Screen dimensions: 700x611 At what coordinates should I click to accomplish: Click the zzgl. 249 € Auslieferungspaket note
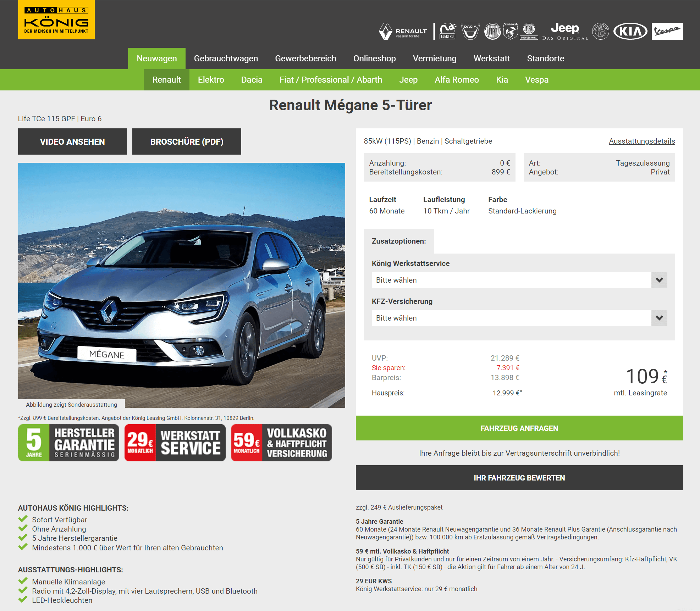(x=399, y=507)
